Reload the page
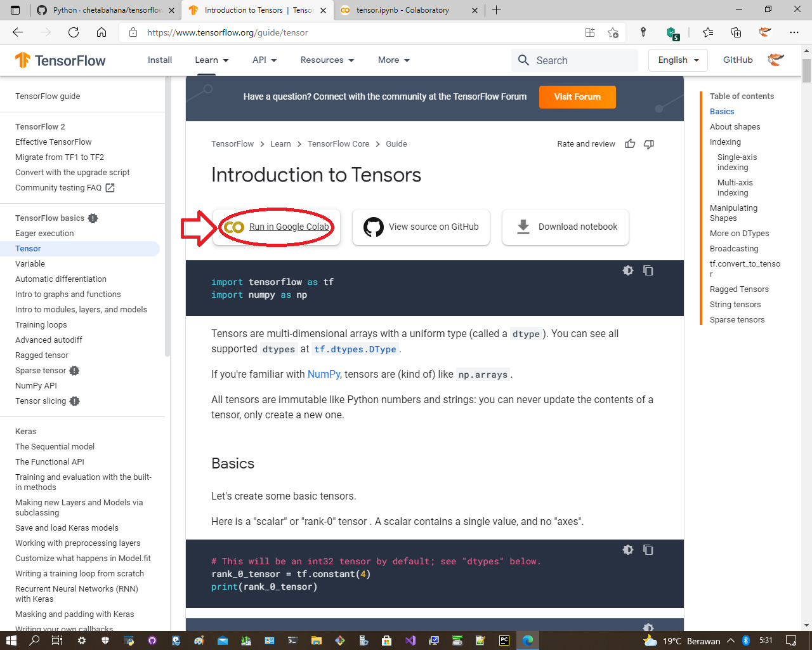The width and height of the screenshot is (812, 650). [74, 32]
